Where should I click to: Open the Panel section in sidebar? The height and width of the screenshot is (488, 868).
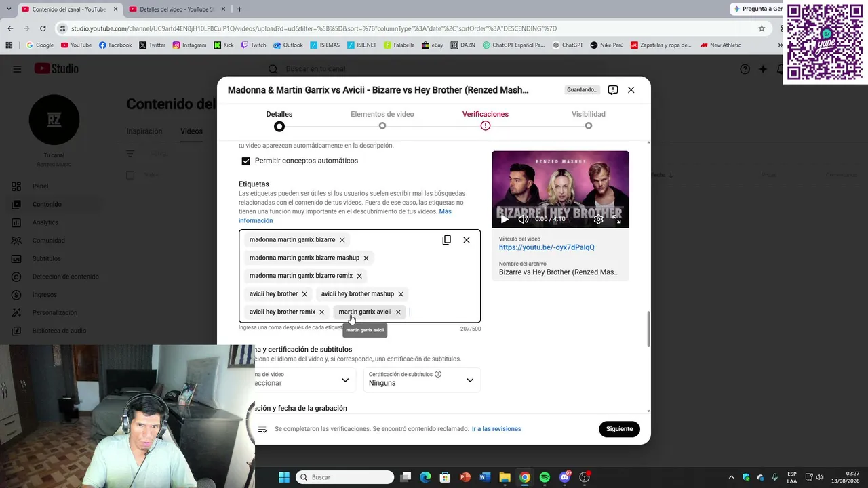click(x=40, y=186)
